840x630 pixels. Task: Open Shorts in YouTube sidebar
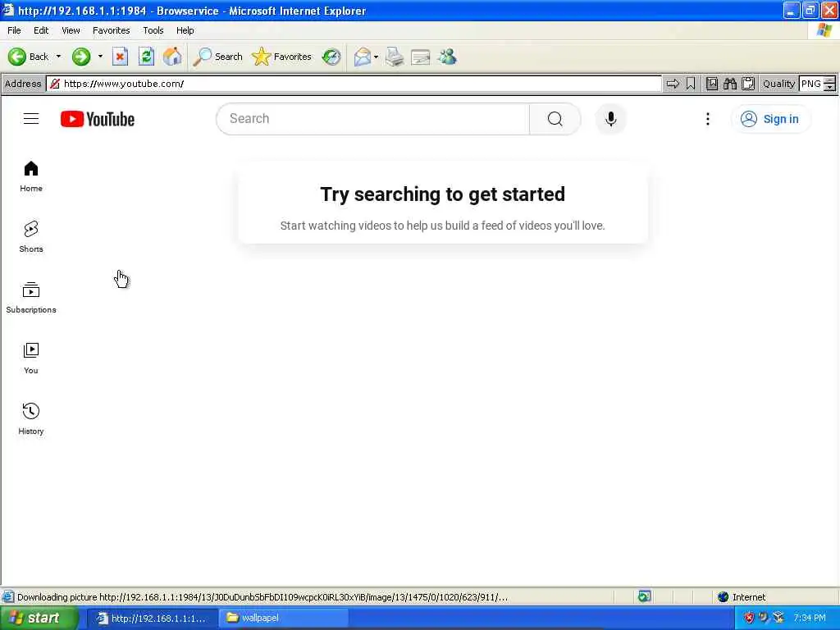pos(31,237)
